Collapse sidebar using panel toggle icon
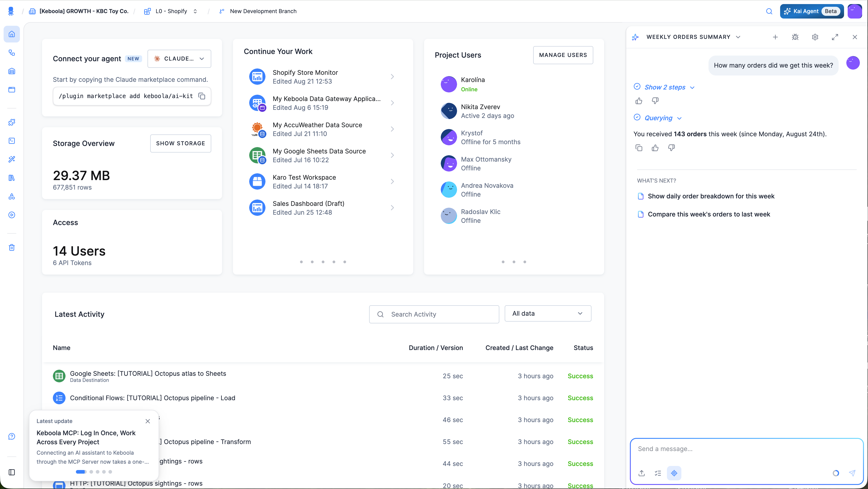The image size is (868, 489). coord(12,472)
